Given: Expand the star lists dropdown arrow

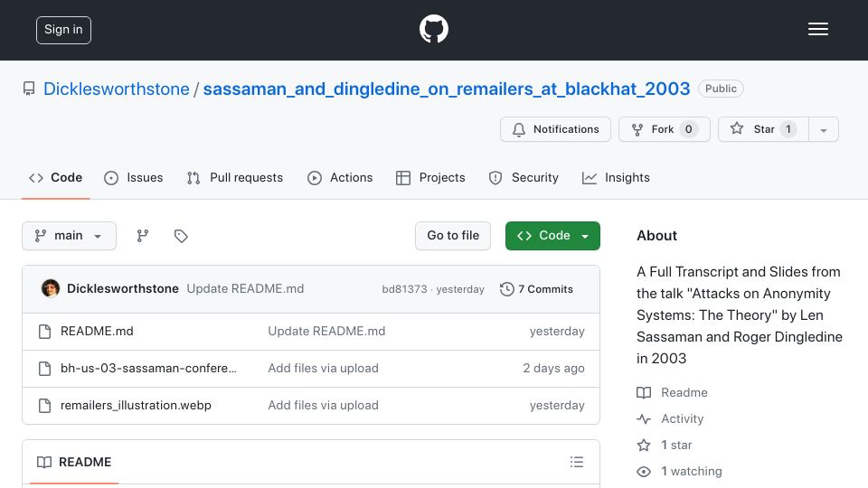Looking at the screenshot, I should pos(824,129).
